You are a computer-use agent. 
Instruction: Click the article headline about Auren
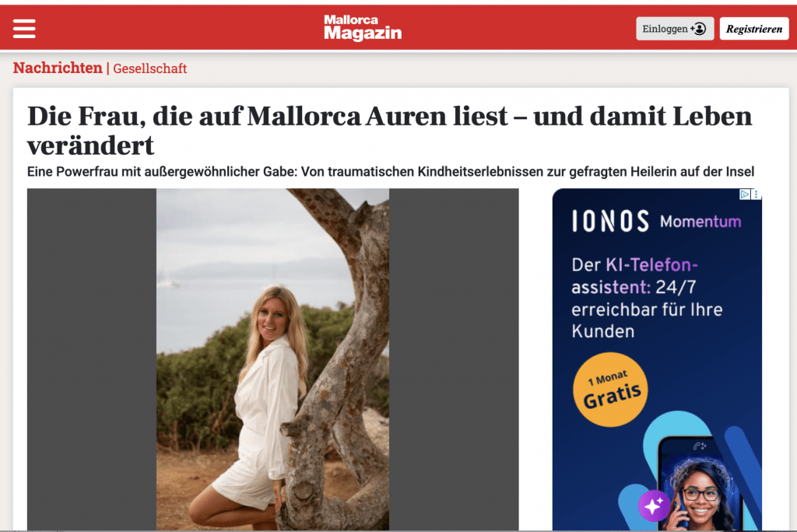(x=389, y=131)
